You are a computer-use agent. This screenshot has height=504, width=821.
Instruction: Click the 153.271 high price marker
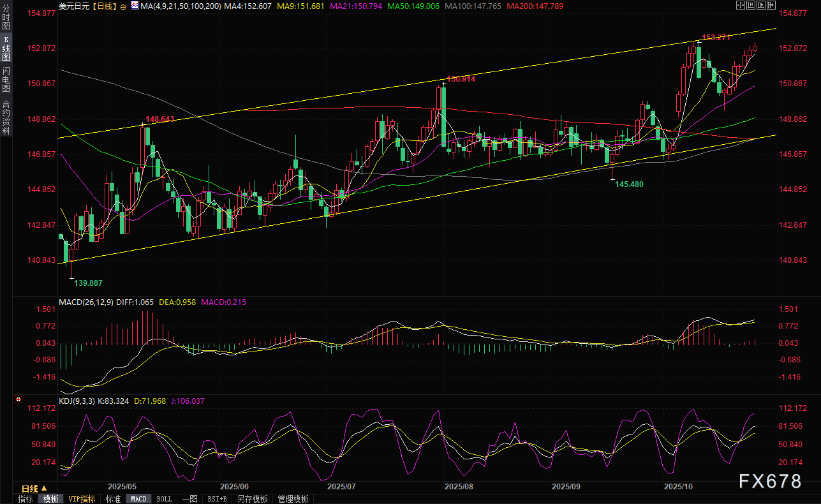pyautogui.click(x=715, y=38)
